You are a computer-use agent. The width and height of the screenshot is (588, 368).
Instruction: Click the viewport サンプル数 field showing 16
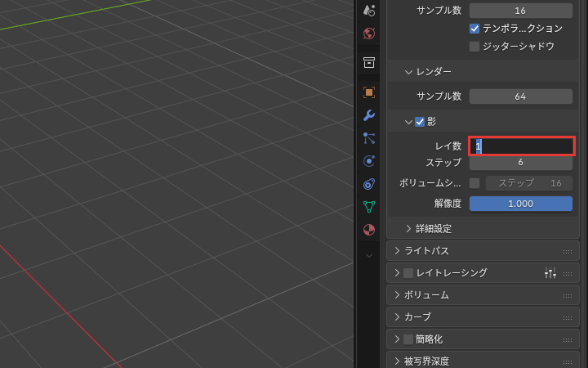(x=521, y=11)
